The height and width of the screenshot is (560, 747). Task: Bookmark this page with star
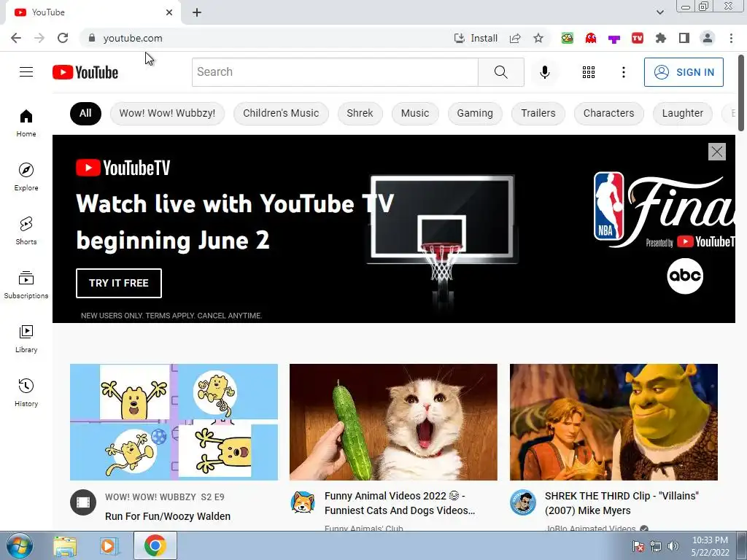tap(538, 38)
